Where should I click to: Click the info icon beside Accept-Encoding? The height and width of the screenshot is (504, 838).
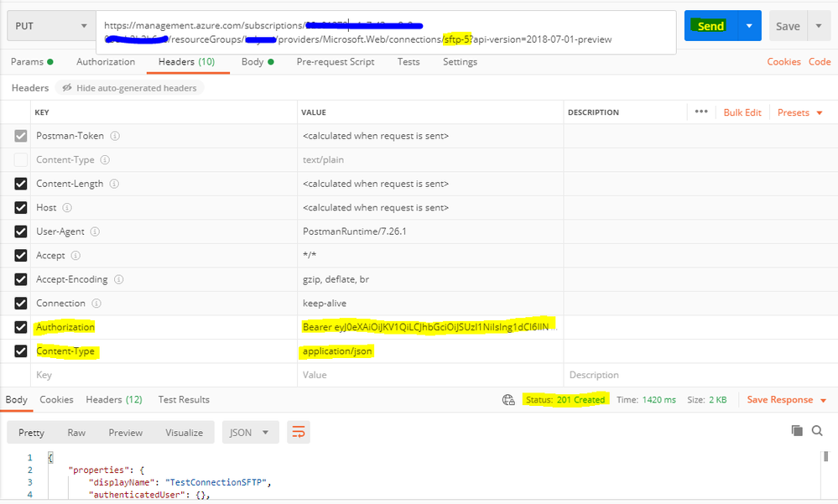coord(118,279)
